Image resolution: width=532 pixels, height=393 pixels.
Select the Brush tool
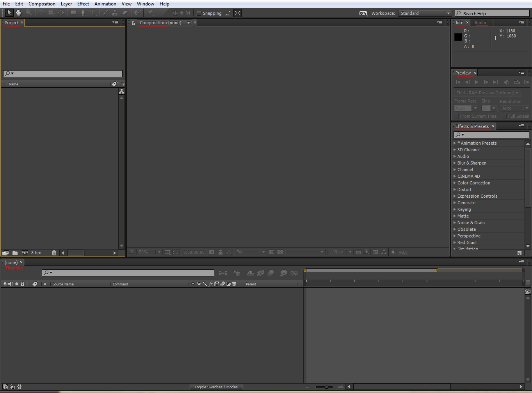[105, 13]
